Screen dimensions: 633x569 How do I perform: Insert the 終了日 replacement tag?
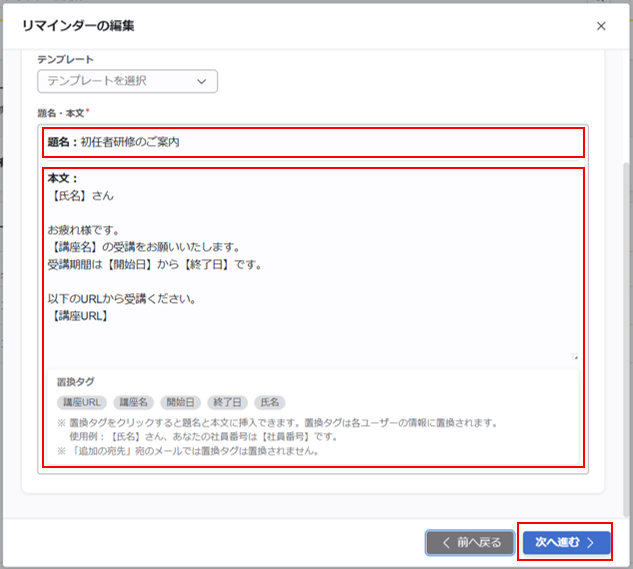227,402
